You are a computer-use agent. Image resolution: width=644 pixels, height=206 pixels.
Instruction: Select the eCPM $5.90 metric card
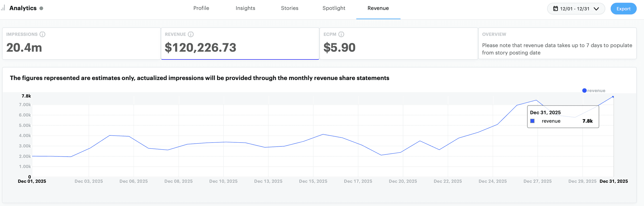tap(398, 43)
